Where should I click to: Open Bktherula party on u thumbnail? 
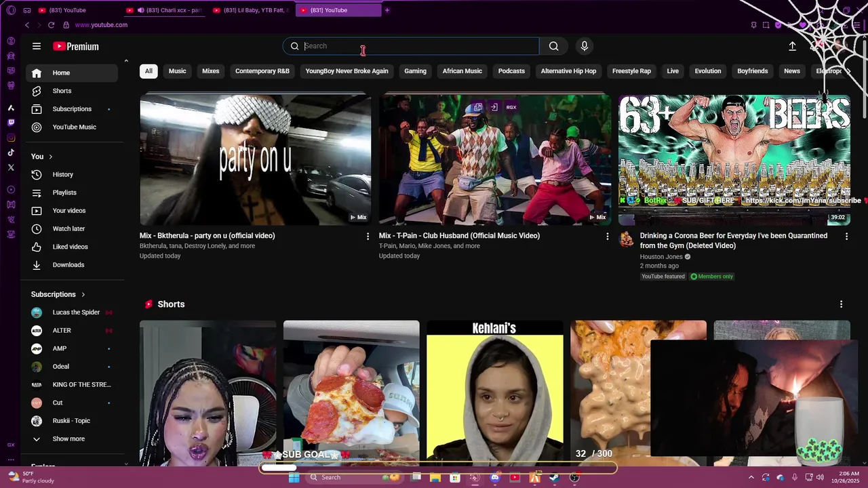pyautogui.click(x=255, y=159)
